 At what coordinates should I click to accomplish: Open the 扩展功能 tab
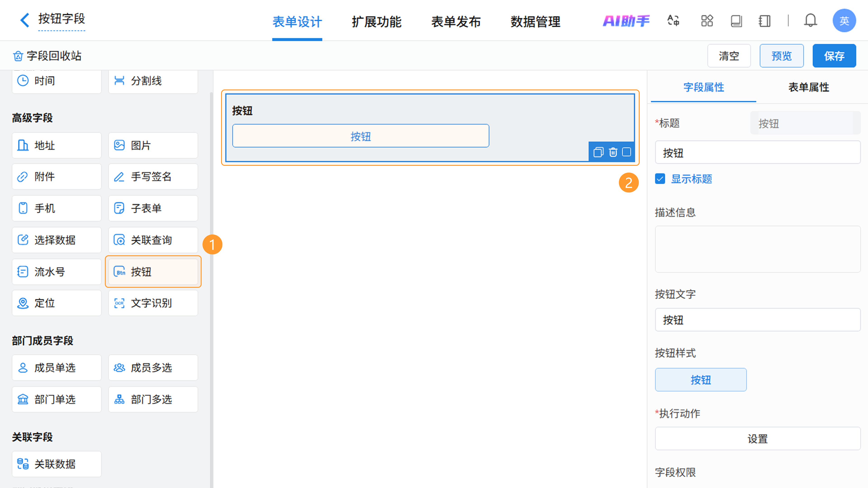point(376,22)
